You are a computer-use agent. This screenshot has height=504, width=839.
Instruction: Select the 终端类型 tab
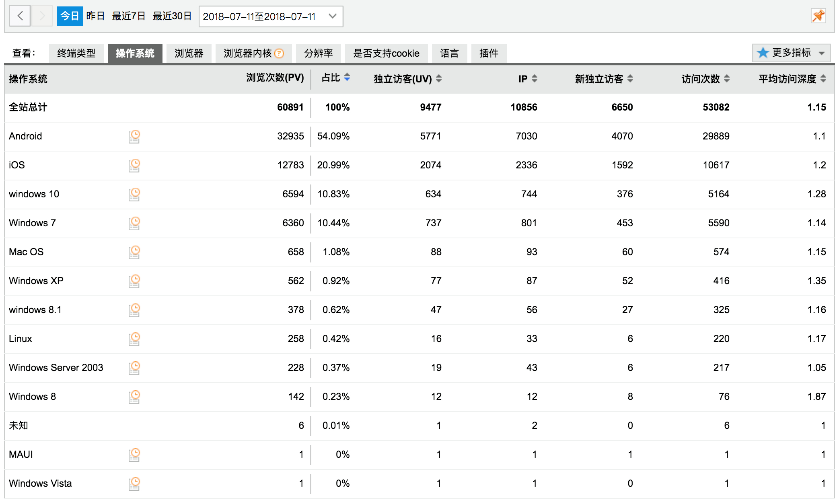tap(76, 53)
